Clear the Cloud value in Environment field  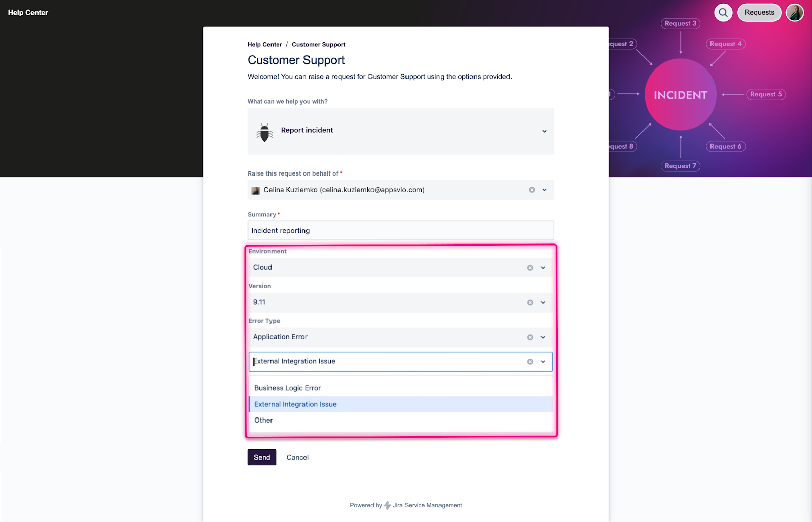coord(530,267)
